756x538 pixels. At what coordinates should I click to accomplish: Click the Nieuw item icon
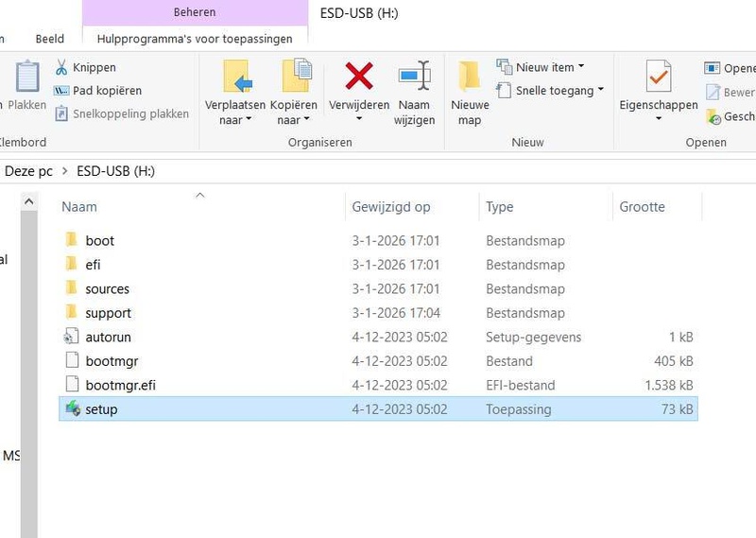tap(504, 67)
